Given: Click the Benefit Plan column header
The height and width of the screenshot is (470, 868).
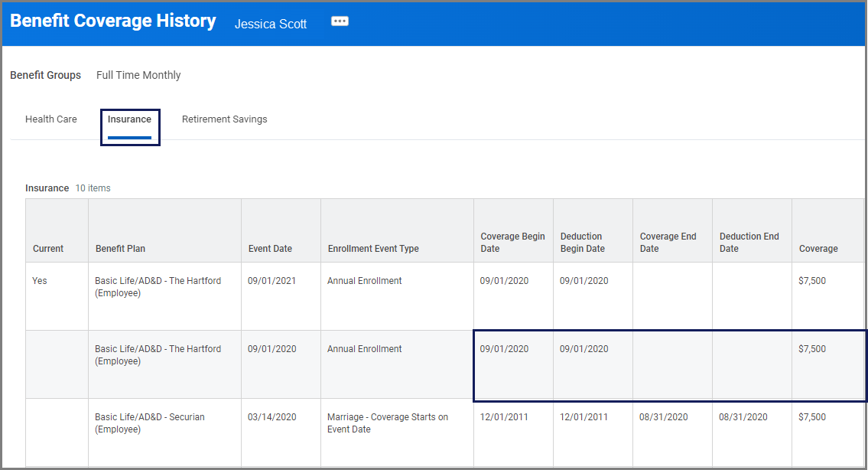Looking at the screenshot, I should (120, 249).
